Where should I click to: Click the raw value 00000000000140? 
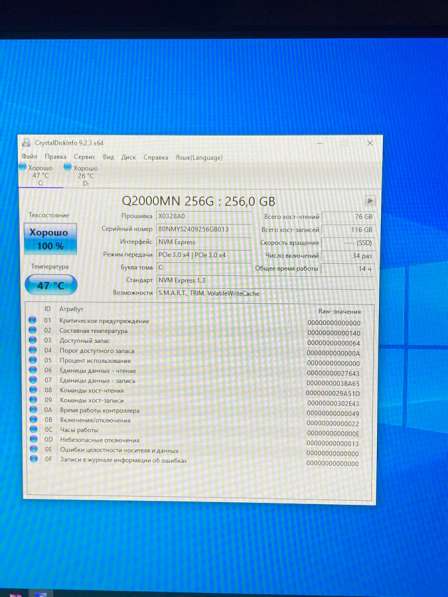[x=333, y=333]
